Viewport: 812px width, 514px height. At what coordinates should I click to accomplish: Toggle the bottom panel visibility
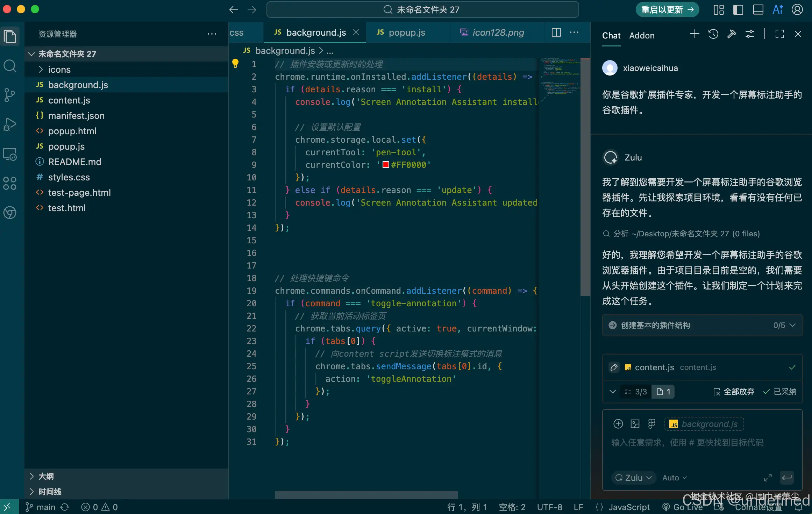coord(758,9)
